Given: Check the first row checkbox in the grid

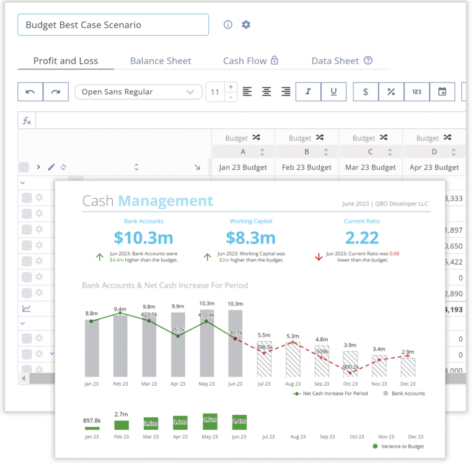Looking at the screenshot, I should pos(27,198).
